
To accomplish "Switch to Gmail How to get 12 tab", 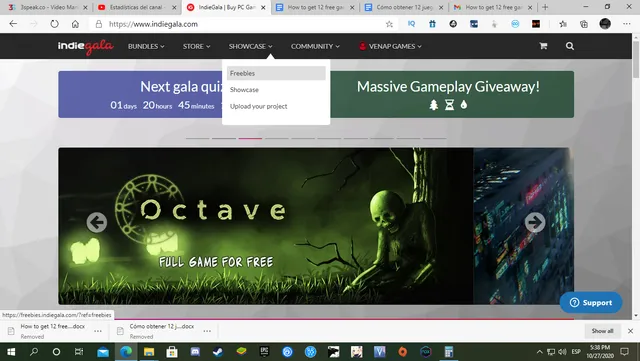I will (493, 7).
